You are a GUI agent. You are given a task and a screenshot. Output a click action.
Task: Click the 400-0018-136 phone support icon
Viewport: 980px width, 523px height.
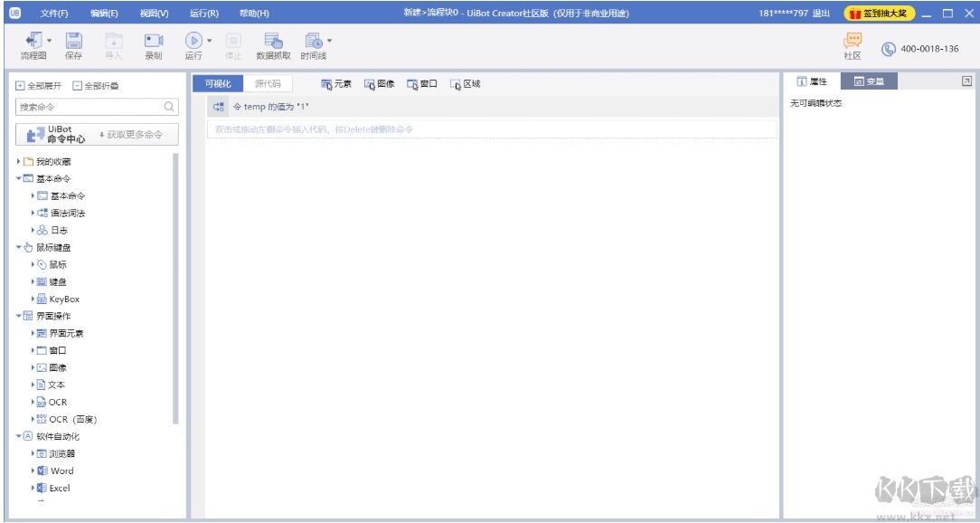[x=888, y=49]
